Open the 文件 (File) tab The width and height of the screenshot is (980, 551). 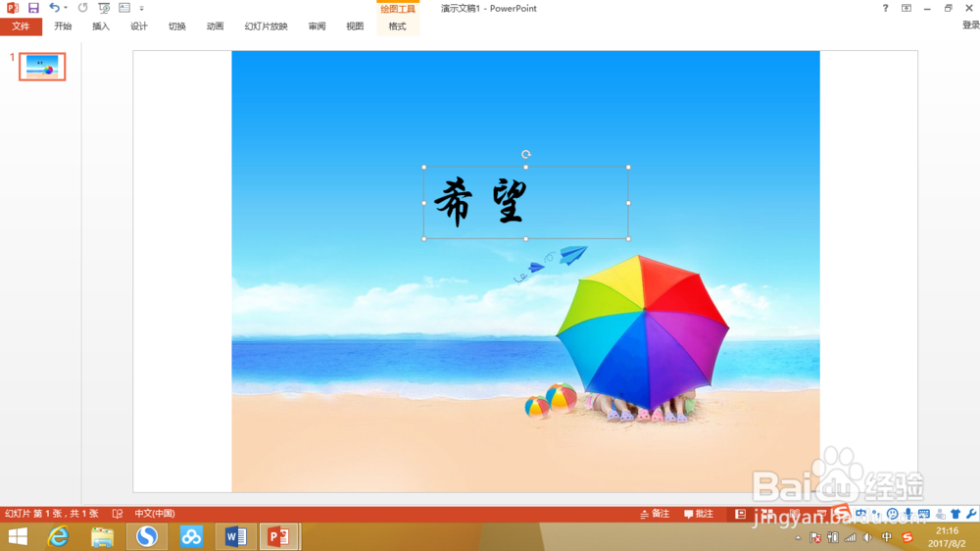pyautogui.click(x=21, y=26)
